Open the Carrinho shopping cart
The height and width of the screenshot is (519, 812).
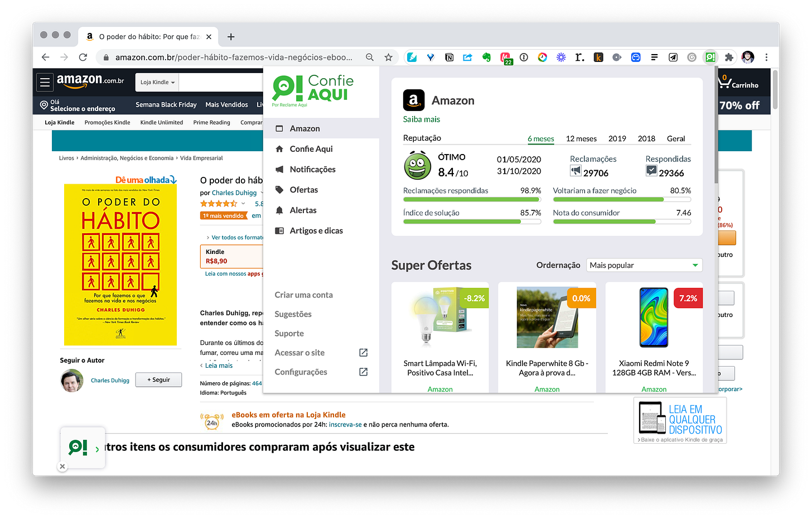pyautogui.click(x=738, y=83)
